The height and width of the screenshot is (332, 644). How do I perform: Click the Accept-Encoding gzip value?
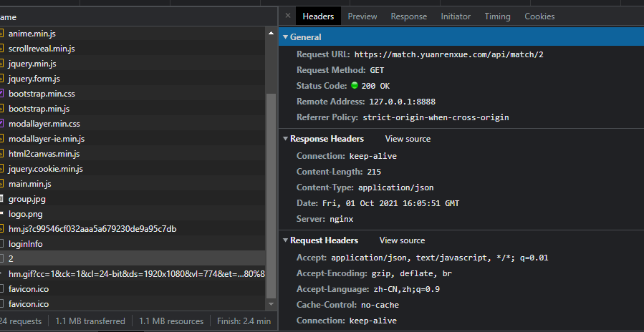(412, 274)
